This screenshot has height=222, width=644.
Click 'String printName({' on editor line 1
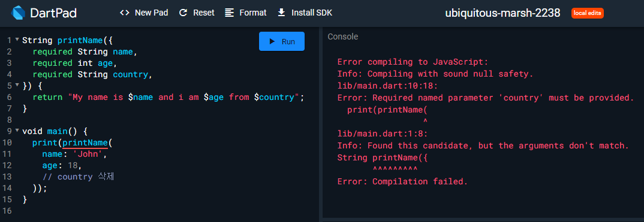point(67,41)
